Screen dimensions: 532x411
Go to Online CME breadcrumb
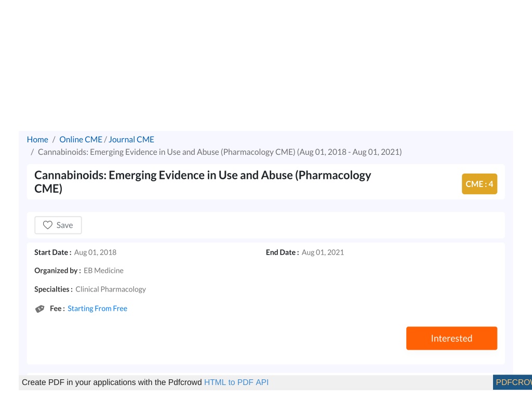pyautogui.click(x=81, y=139)
